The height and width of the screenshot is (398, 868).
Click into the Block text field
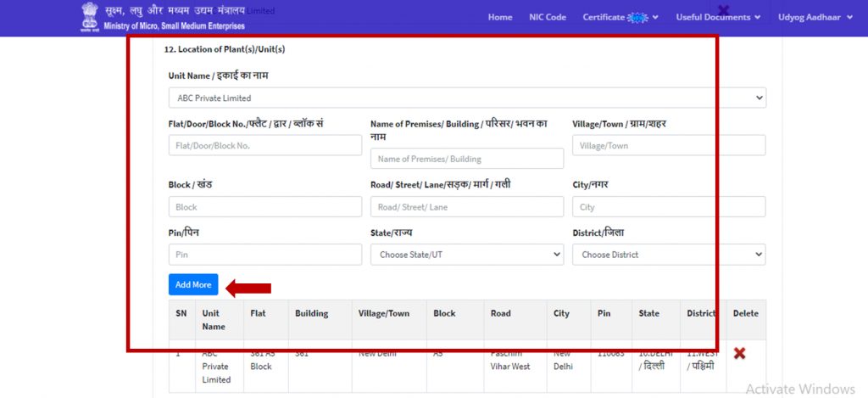point(265,207)
